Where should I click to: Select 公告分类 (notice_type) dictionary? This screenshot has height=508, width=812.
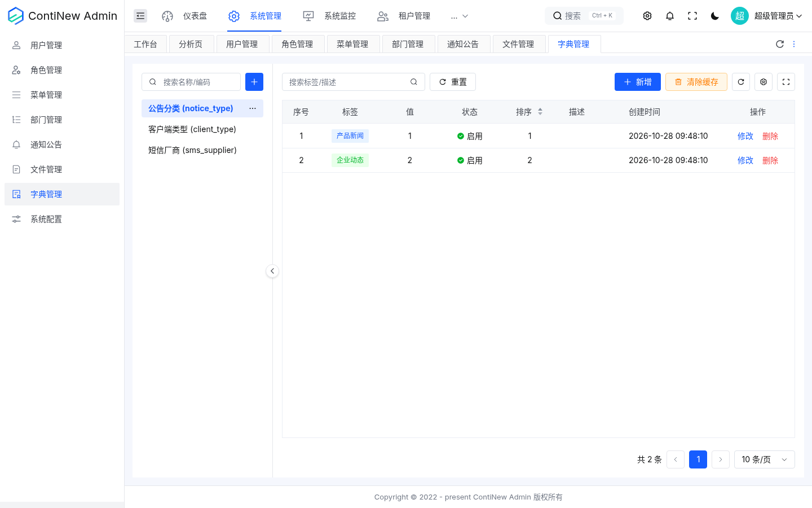pos(202,108)
